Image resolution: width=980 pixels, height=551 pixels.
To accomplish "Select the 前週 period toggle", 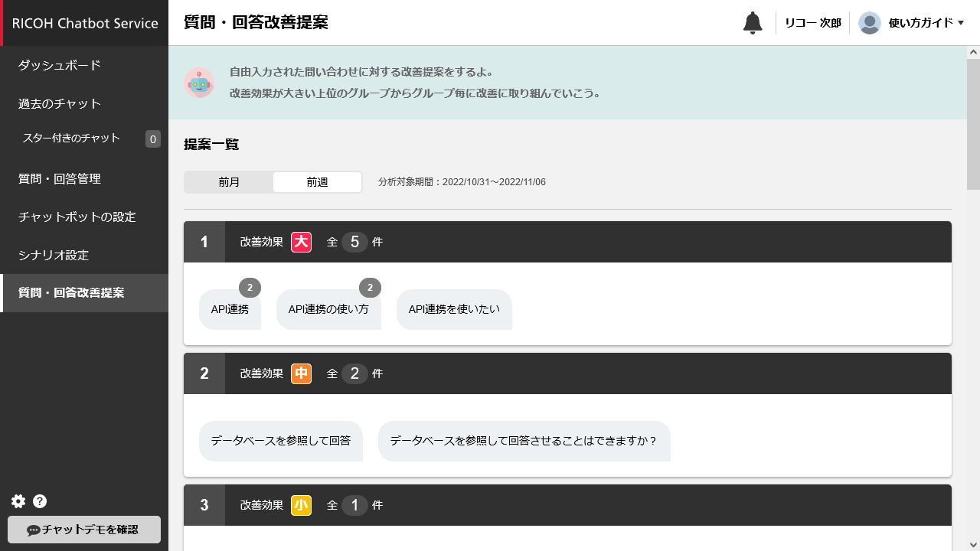I will click(317, 182).
